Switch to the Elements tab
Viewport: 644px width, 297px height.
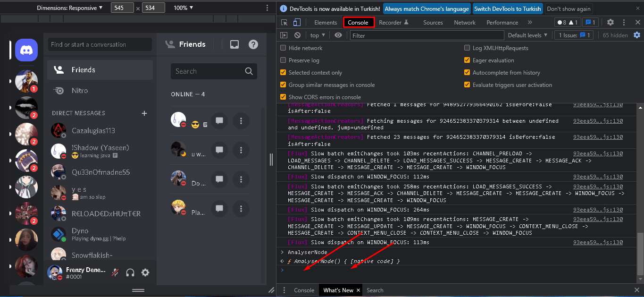pos(326,23)
